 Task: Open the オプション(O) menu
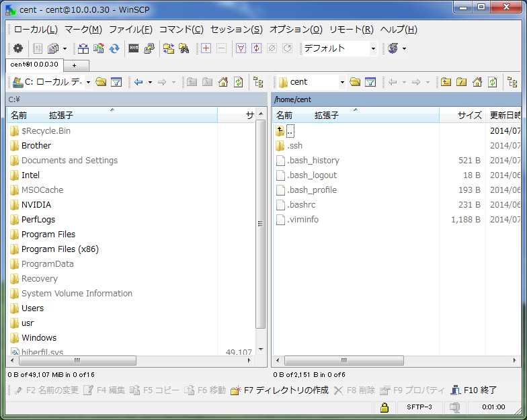click(x=296, y=30)
